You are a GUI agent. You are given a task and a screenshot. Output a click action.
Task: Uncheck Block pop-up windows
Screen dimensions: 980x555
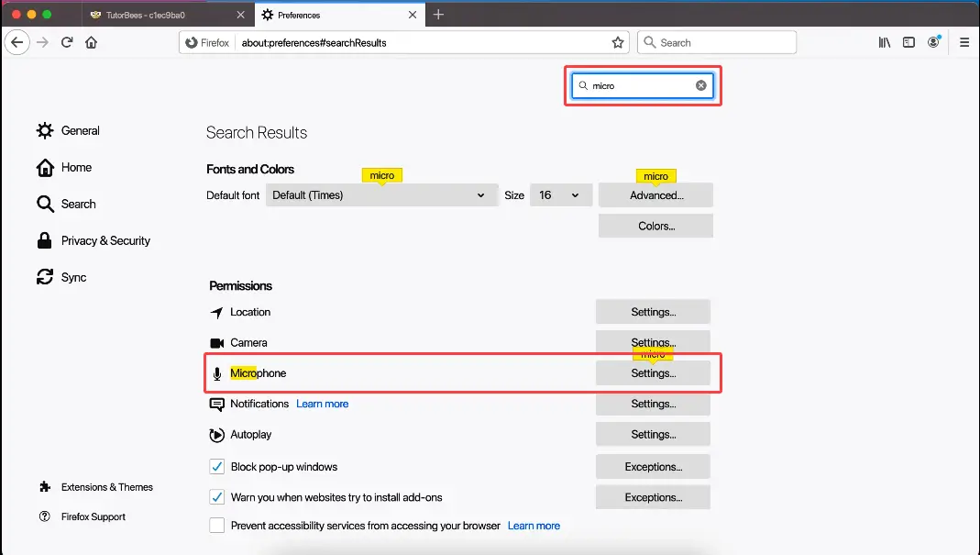(x=217, y=467)
